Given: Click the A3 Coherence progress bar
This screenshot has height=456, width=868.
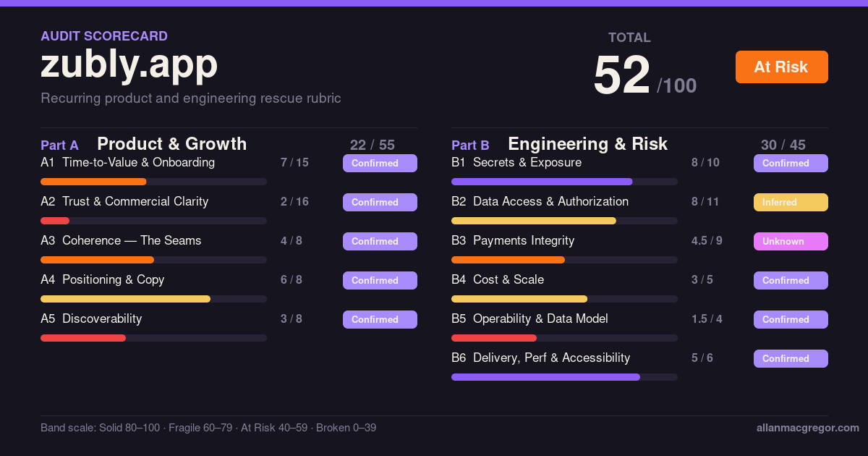Looking at the screenshot, I should coord(97,260).
